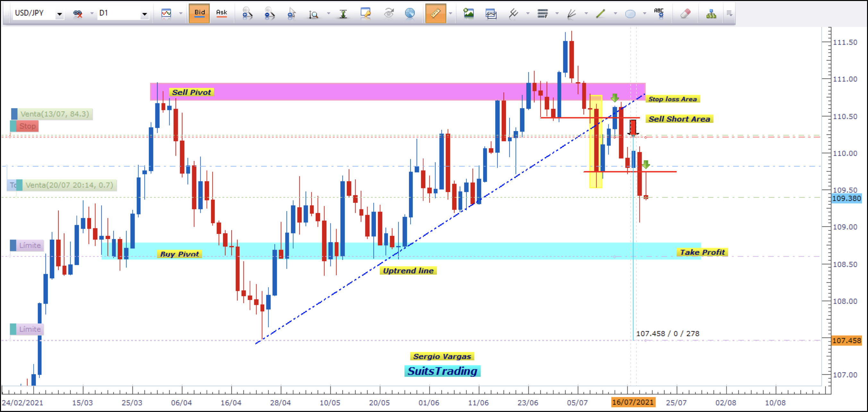Click the magenta Sell Pivot zone
The height and width of the screenshot is (412, 868).
pos(337,92)
